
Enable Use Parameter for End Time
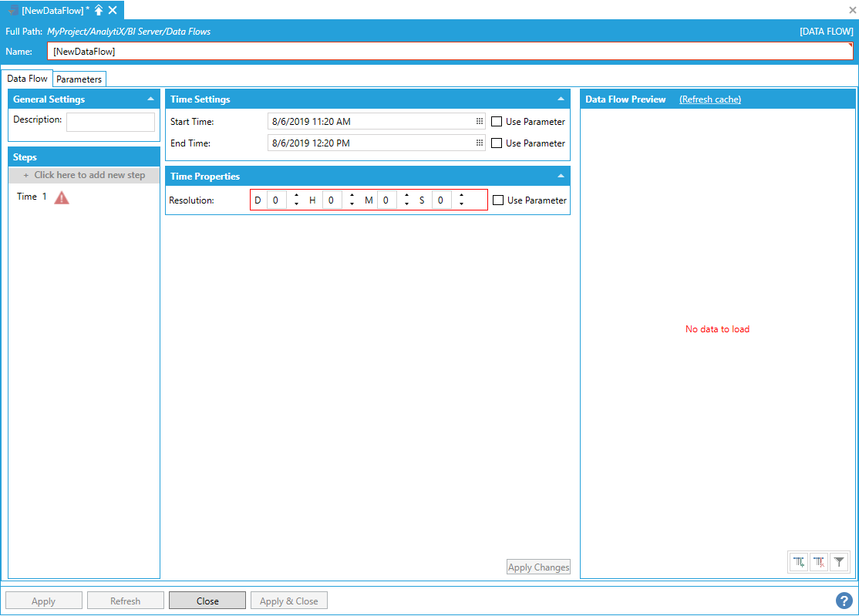click(x=497, y=143)
